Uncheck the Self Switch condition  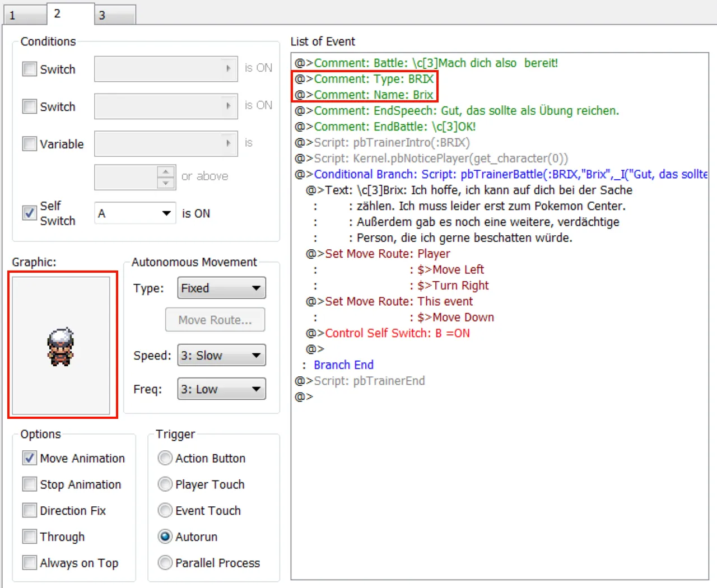30,213
